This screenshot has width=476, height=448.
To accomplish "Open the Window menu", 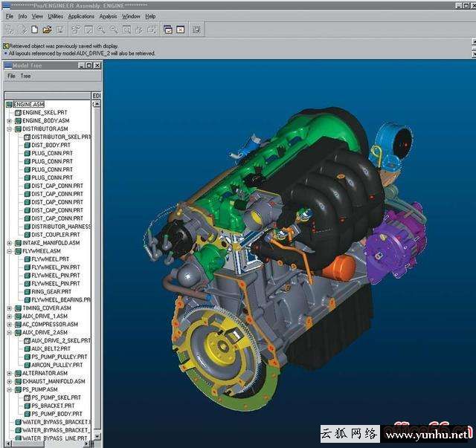I will (x=131, y=16).
